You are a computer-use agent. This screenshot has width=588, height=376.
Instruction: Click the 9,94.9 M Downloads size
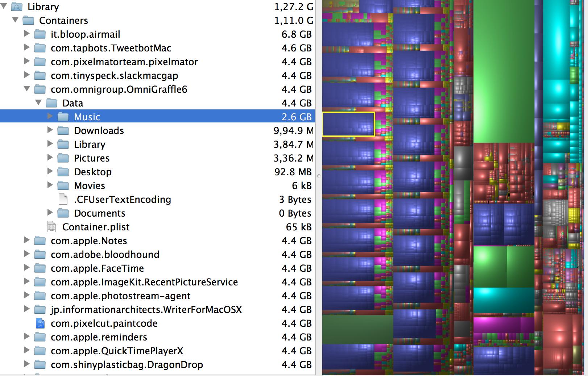[294, 131]
